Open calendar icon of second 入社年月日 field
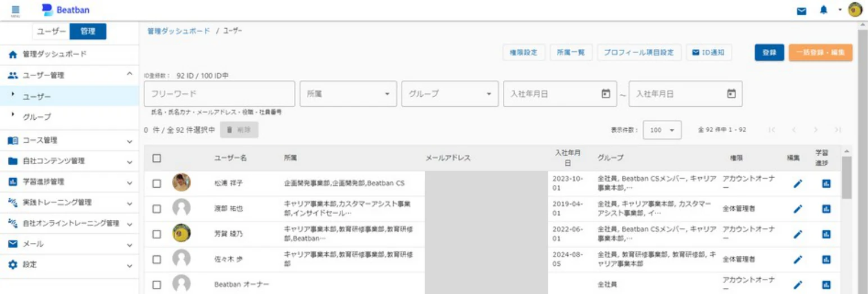 coord(731,94)
